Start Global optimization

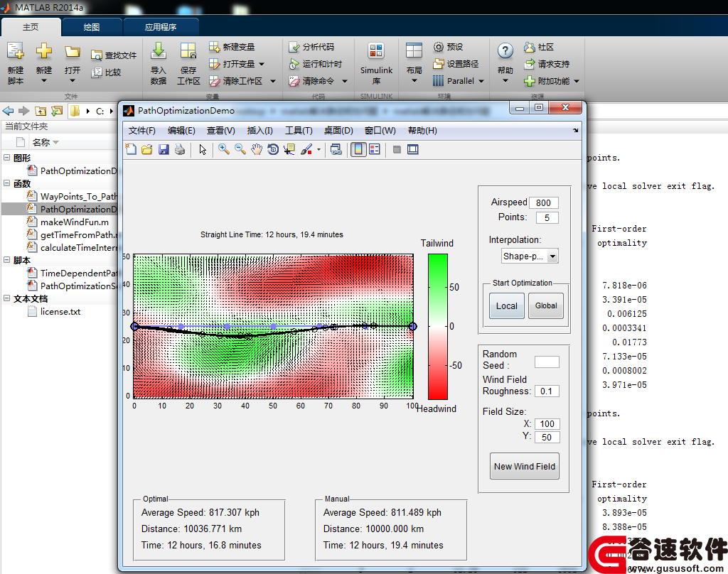(546, 305)
